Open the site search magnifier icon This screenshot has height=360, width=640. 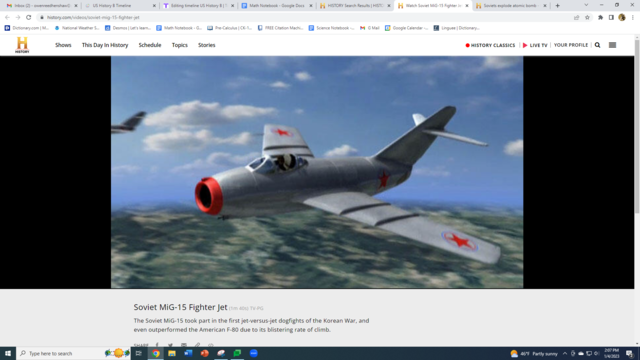tap(597, 45)
